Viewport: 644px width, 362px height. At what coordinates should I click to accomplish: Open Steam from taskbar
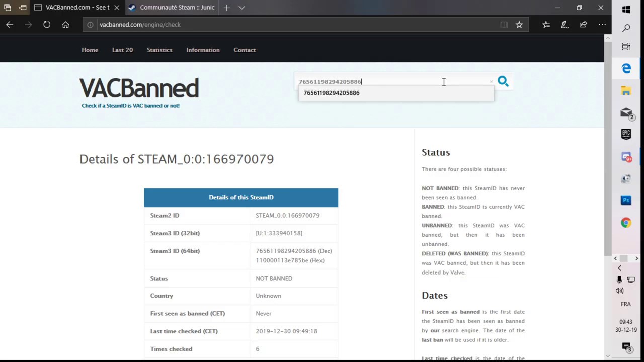click(626, 178)
